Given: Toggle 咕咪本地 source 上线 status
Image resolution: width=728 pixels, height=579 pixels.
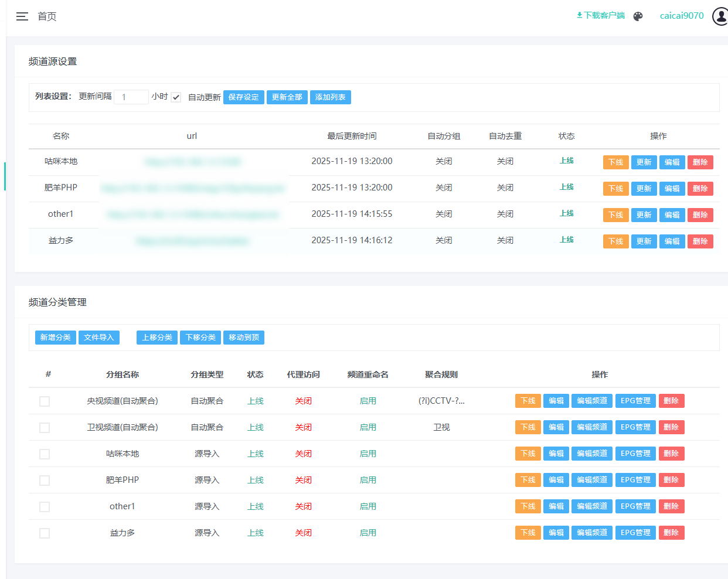Looking at the screenshot, I should pos(567,161).
